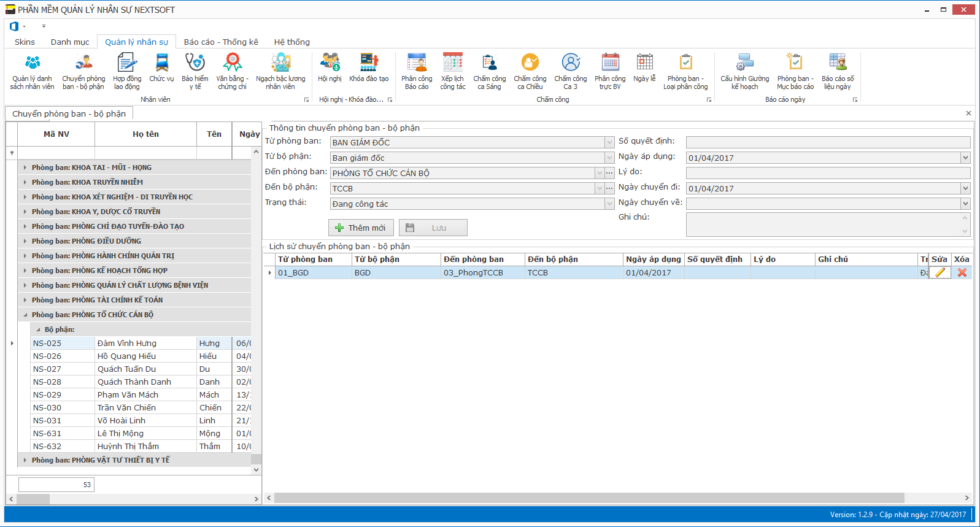Open Quản lý danh sách nhân viên icon
980x527 pixels.
click(x=32, y=71)
